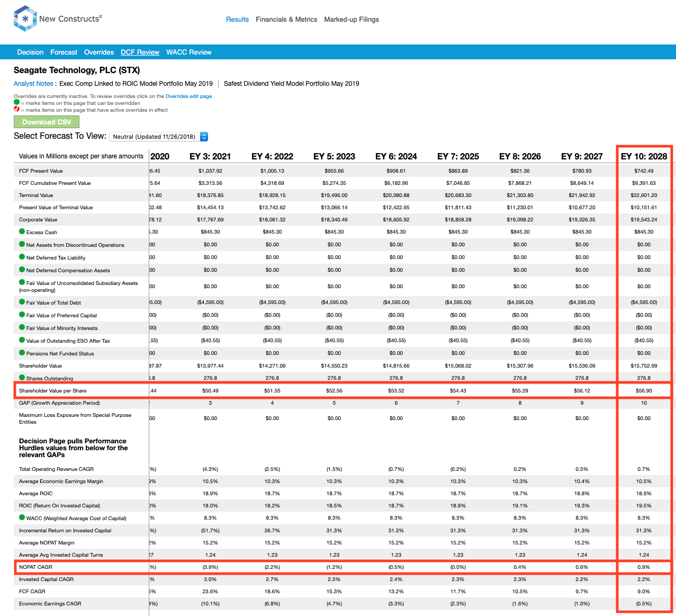Open Marked-up Filings section

[351, 20]
